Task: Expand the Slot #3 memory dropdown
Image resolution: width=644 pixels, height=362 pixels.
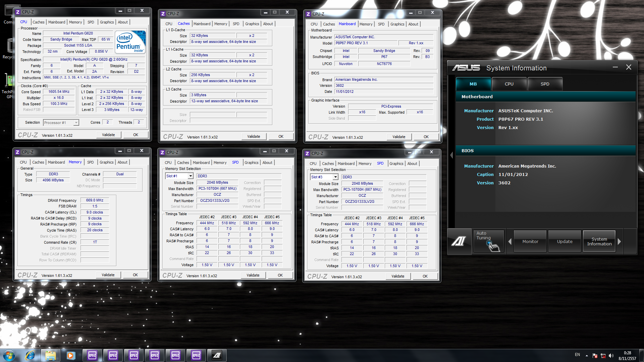Action: (x=335, y=177)
